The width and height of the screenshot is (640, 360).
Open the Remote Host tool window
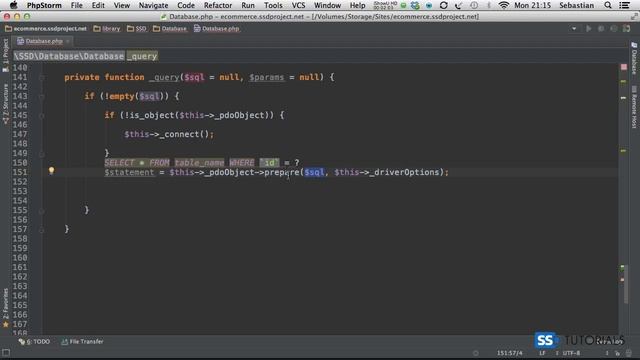[x=634, y=107]
